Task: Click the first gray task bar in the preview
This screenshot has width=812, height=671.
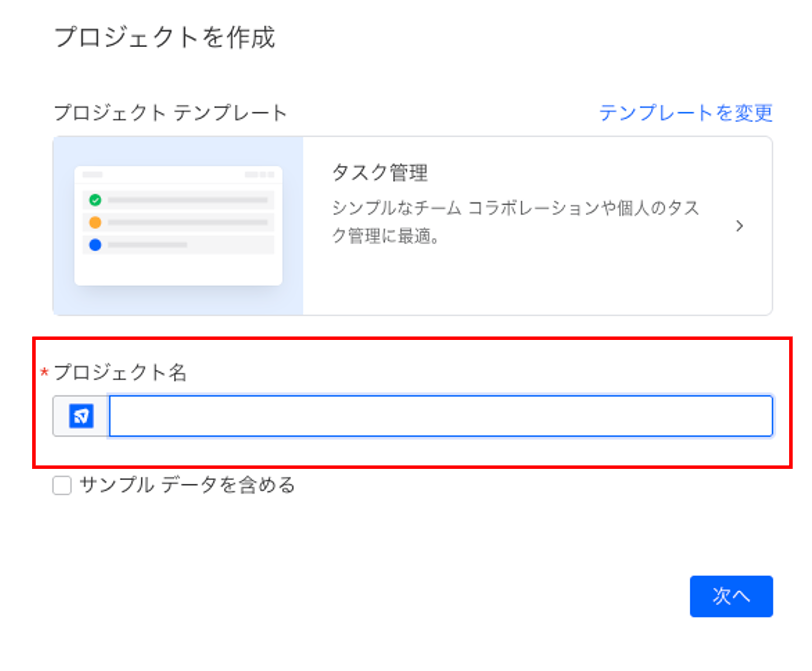Action: 187,199
